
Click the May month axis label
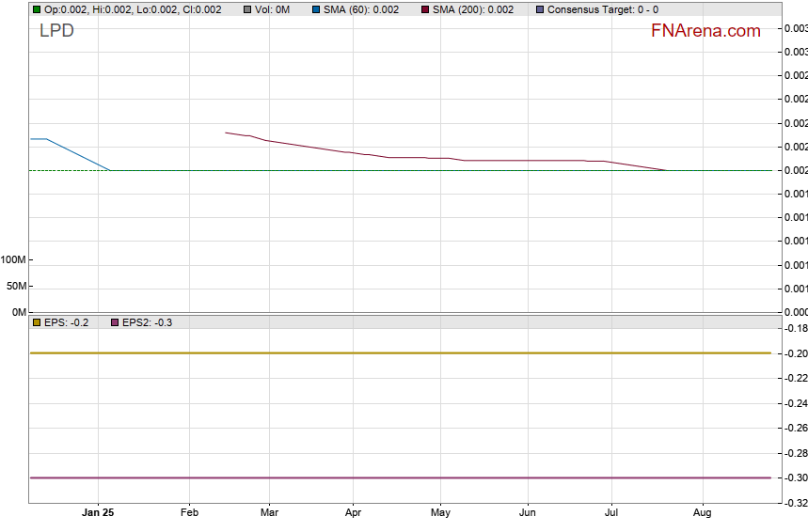(440, 513)
